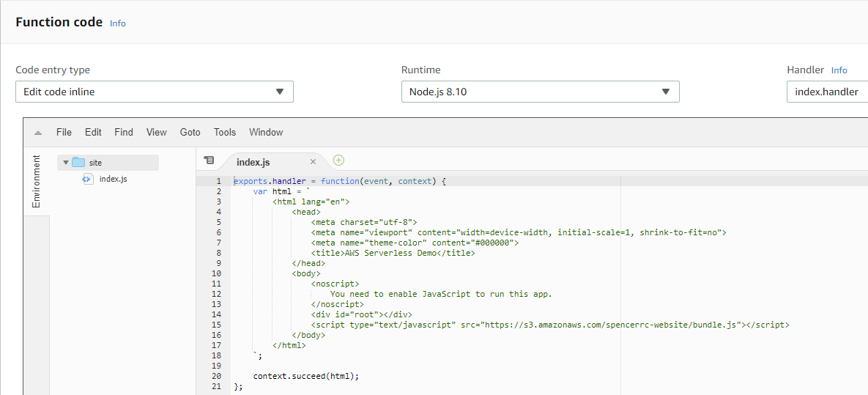Open the Window menu
The image size is (868, 395).
(x=266, y=133)
